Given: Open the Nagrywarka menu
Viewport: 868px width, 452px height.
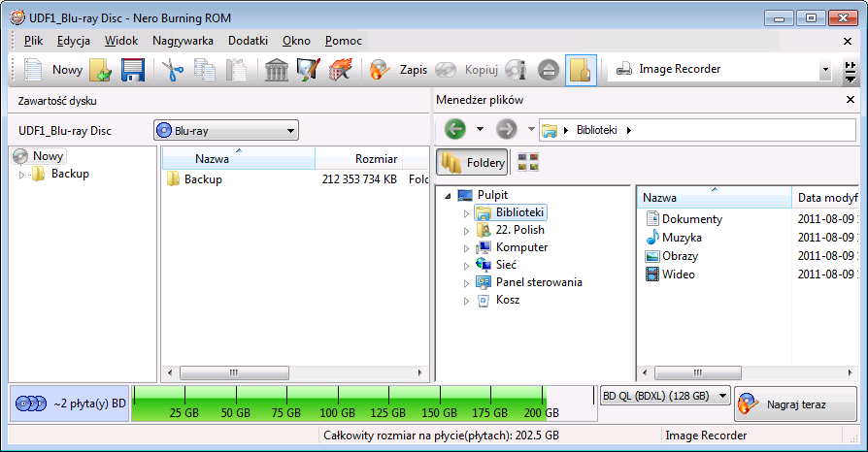Looking at the screenshot, I should coord(183,41).
